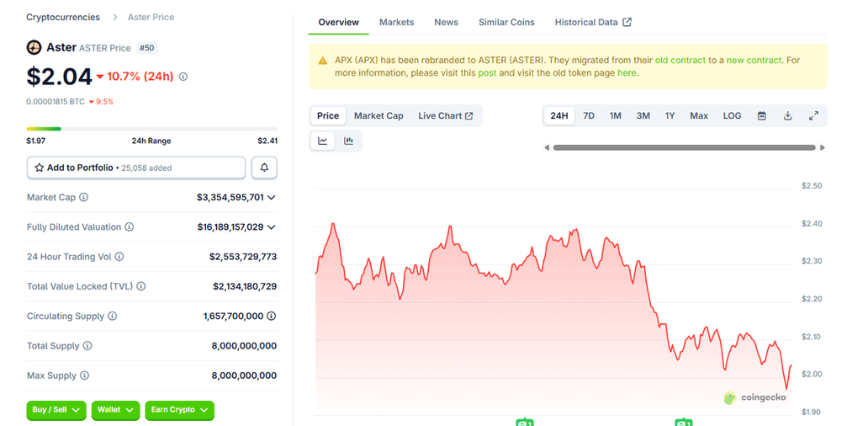
Task: Click the Aster coin logo icon
Action: pyautogui.click(x=34, y=48)
